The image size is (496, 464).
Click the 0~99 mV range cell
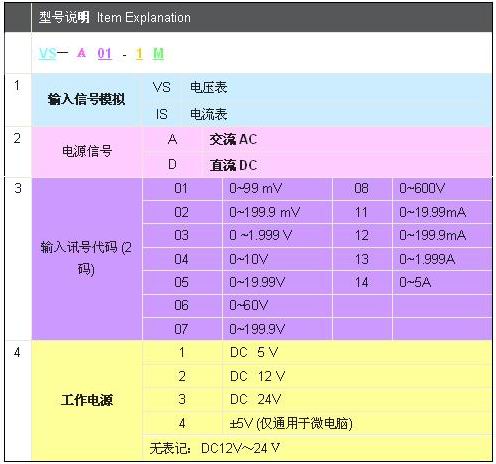[277, 189]
